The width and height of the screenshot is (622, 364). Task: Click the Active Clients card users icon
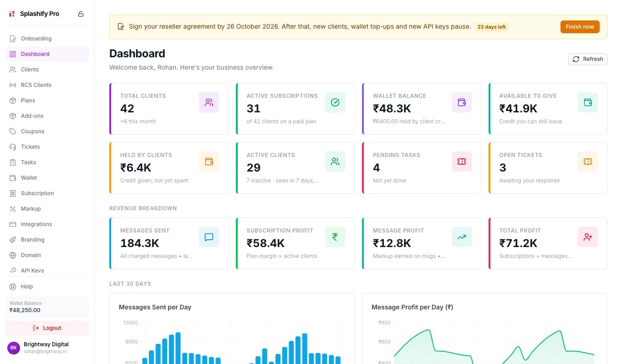pos(335,162)
